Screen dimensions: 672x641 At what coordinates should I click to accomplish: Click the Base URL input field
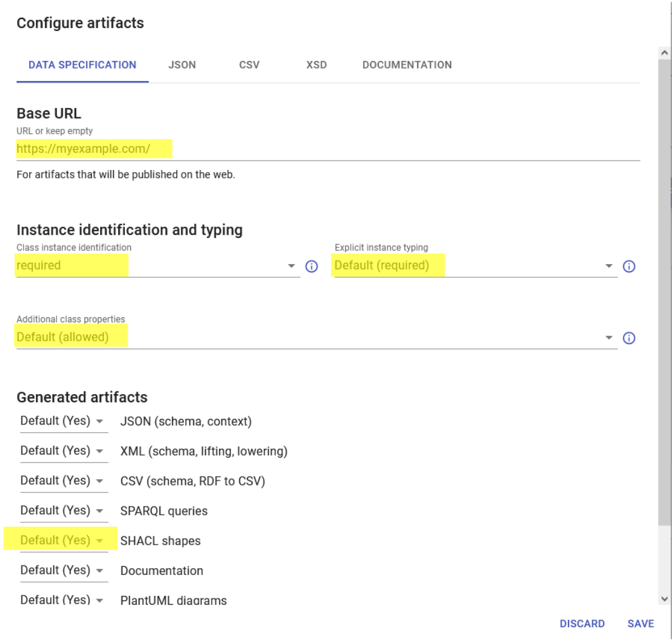(327, 150)
